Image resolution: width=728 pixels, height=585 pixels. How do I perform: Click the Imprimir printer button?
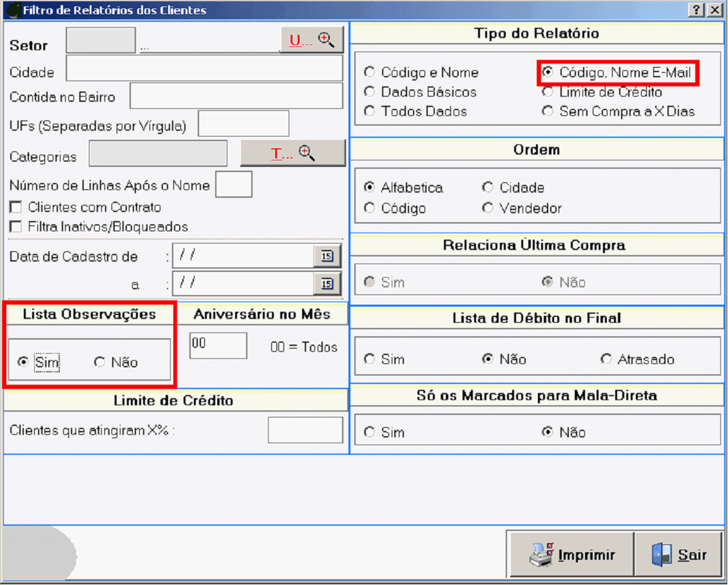(x=571, y=555)
